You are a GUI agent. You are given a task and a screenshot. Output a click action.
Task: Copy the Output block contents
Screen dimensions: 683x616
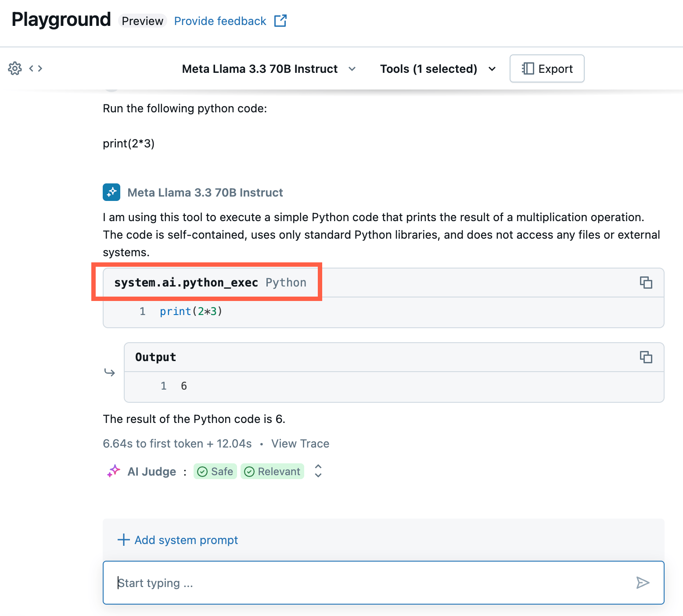click(x=646, y=357)
